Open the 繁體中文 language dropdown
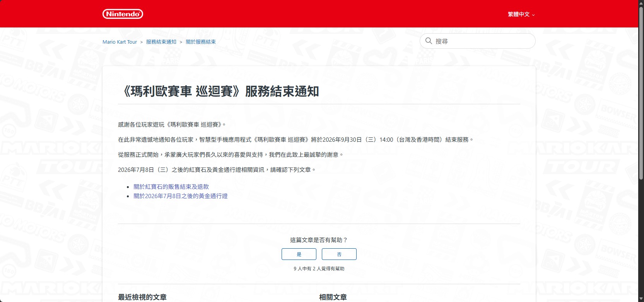 [x=521, y=14]
